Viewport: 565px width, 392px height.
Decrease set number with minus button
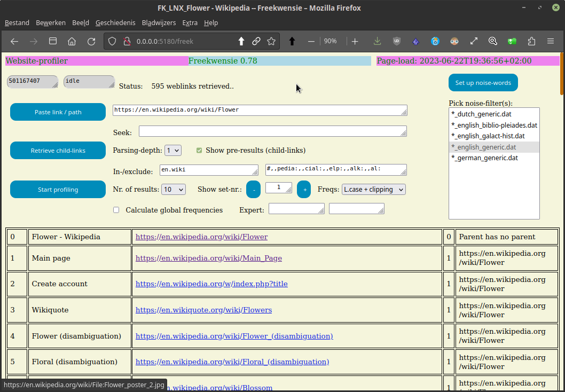click(253, 190)
